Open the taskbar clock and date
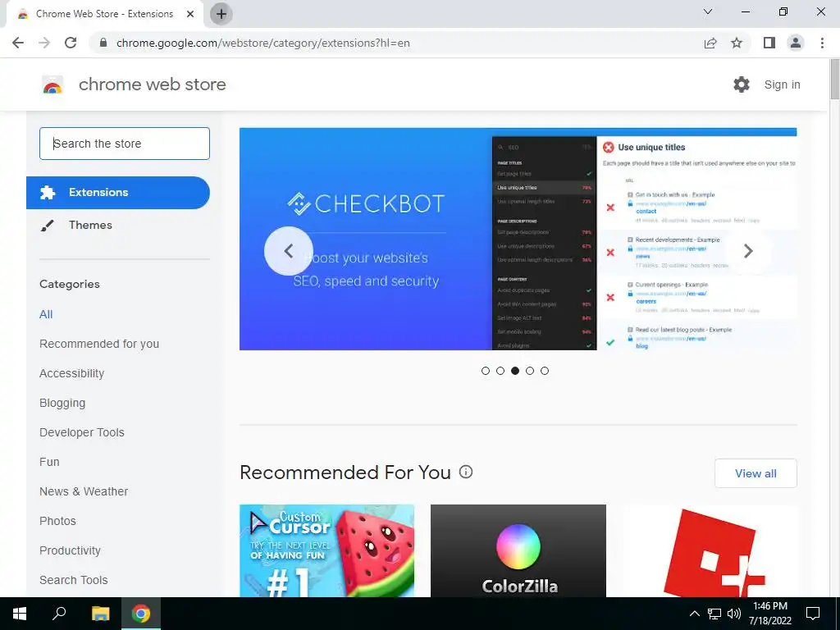The height and width of the screenshot is (630, 840). point(770,614)
